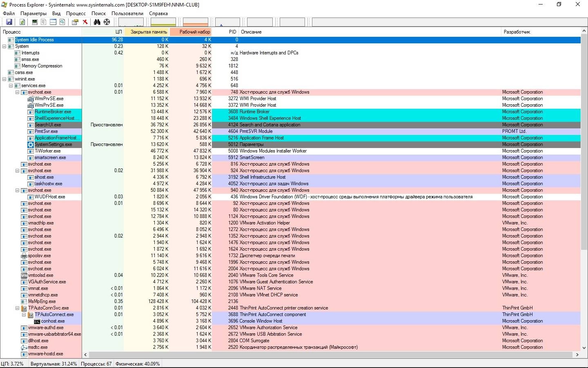
Task: Select the TiWorker.exe process row
Action: point(290,151)
